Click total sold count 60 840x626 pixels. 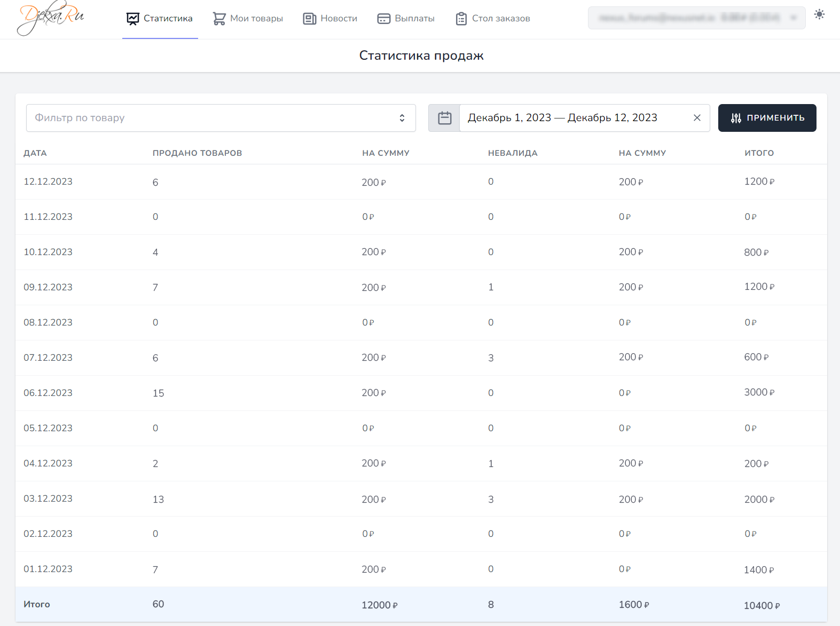[158, 604]
